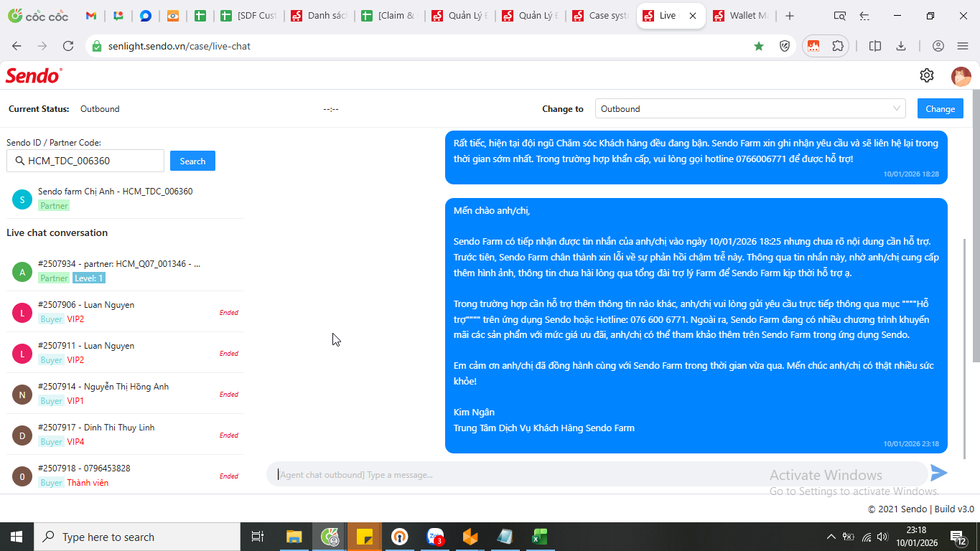Open a new browser tab with plus icon
The width and height of the screenshot is (980, 551).
coord(790,16)
